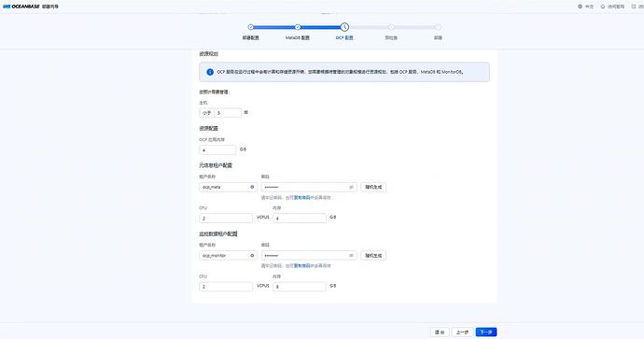The width and height of the screenshot is (644, 339).
Task: Click the current OCP configuration step circle
Action: [344, 27]
